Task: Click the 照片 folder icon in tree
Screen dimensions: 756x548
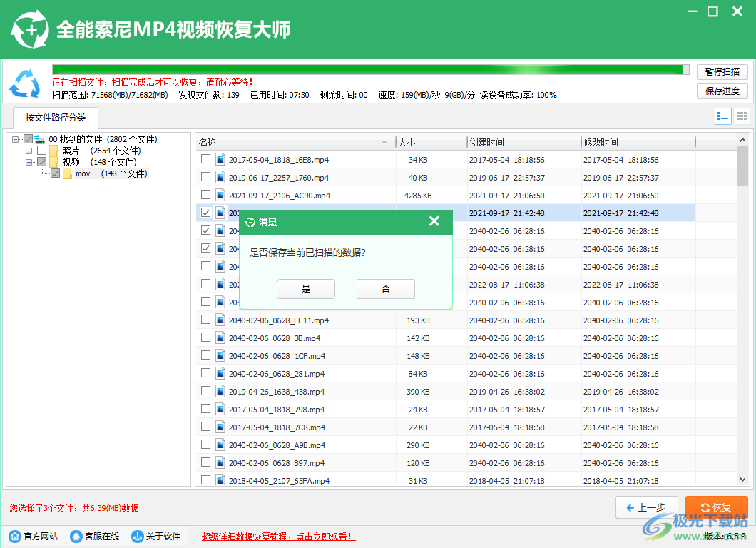Action: click(53, 151)
